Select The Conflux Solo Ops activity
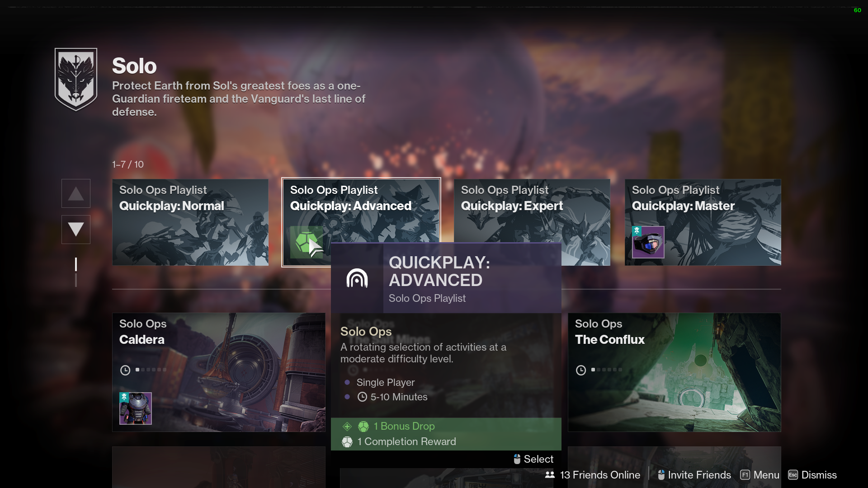 click(675, 372)
